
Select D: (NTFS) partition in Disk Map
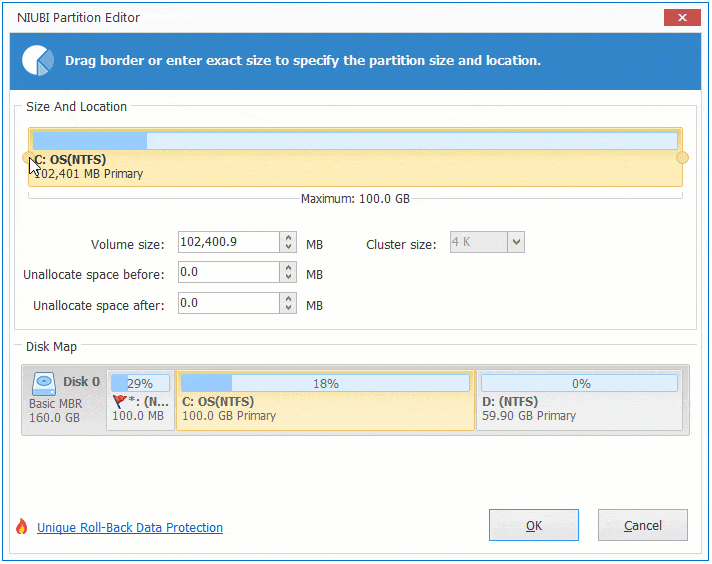(579, 400)
